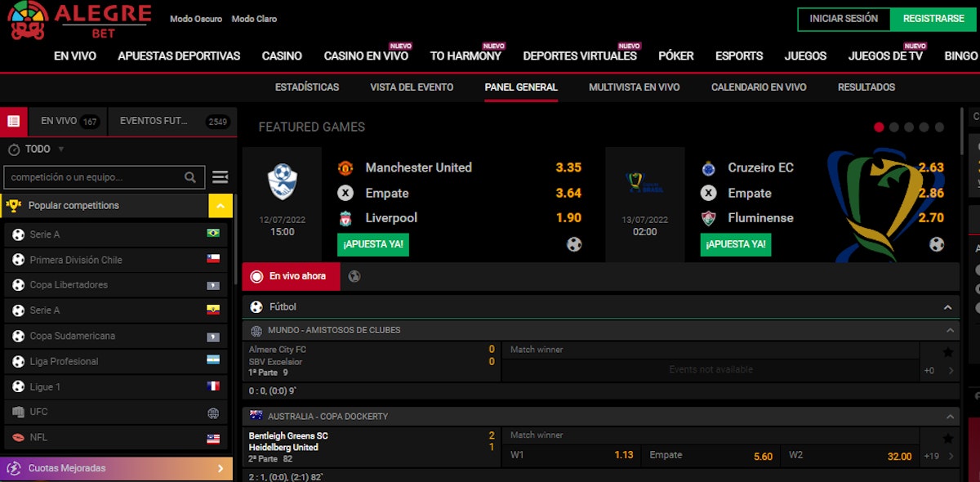Favorite the Bentleigh Greens match star
980x482 pixels.
947,438
